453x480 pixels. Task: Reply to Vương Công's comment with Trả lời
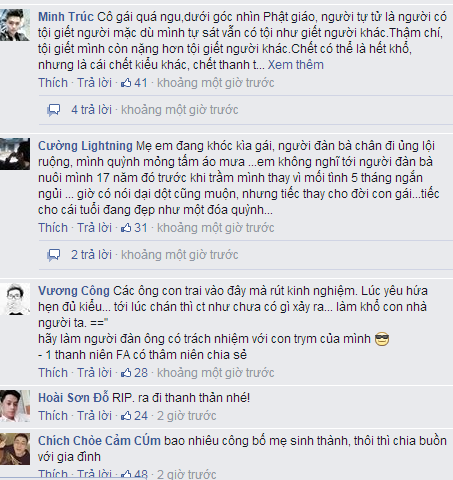[95, 373]
